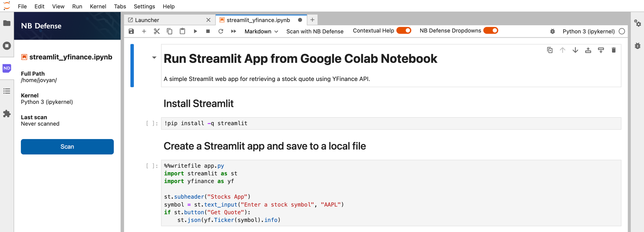This screenshot has width=644, height=232.
Task: Open the Markdown cell type dropdown
Action: click(261, 31)
